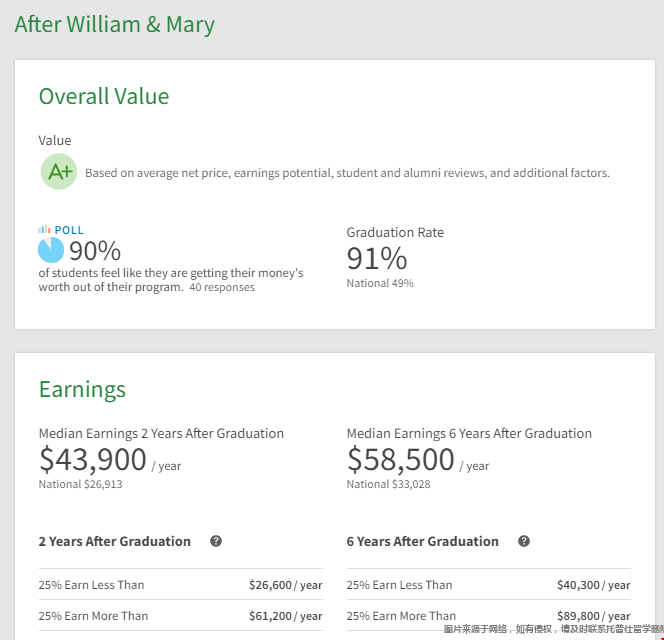This screenshot has width=664, height=640.
Task: Click the $43,900 median earnings figure
Action: (x=93, y=460)
